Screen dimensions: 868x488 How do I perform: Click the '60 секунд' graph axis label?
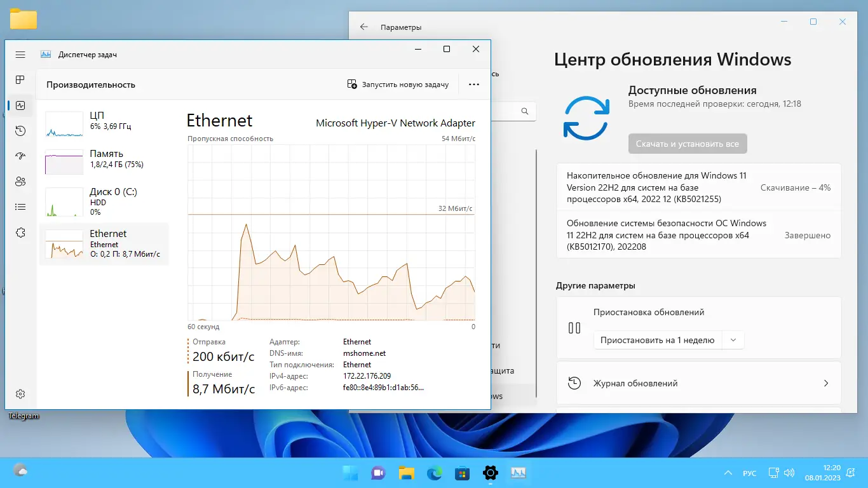203,327
